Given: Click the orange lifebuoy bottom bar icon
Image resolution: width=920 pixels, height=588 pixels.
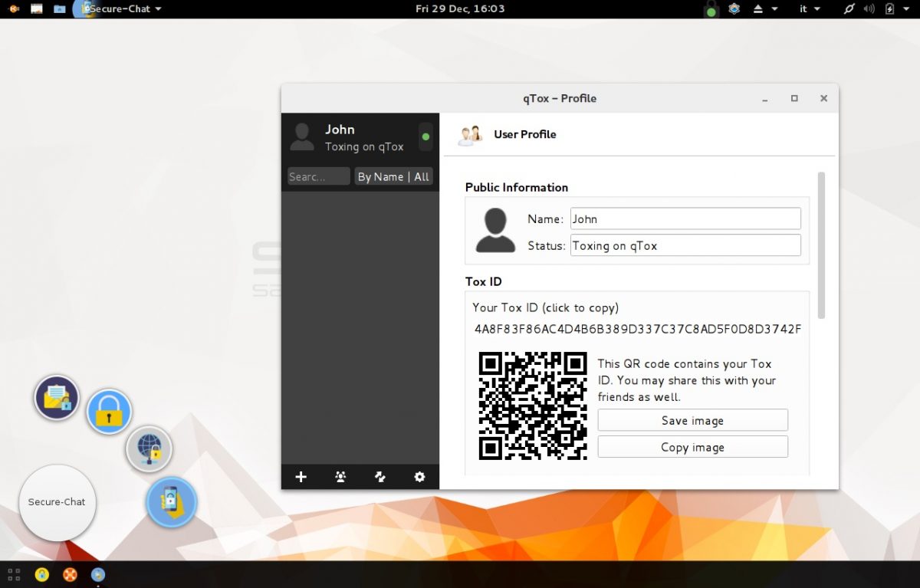Looking at the screenshot, I should point(70,574).
